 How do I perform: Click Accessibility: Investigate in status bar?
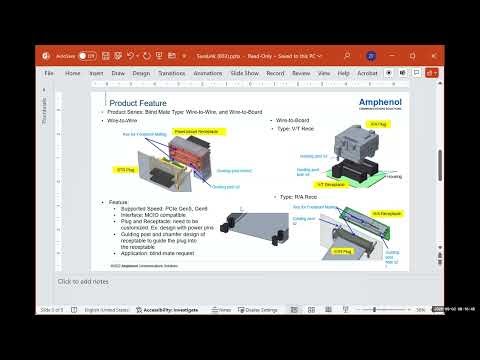pyautogui.click(x=167, y=310)
